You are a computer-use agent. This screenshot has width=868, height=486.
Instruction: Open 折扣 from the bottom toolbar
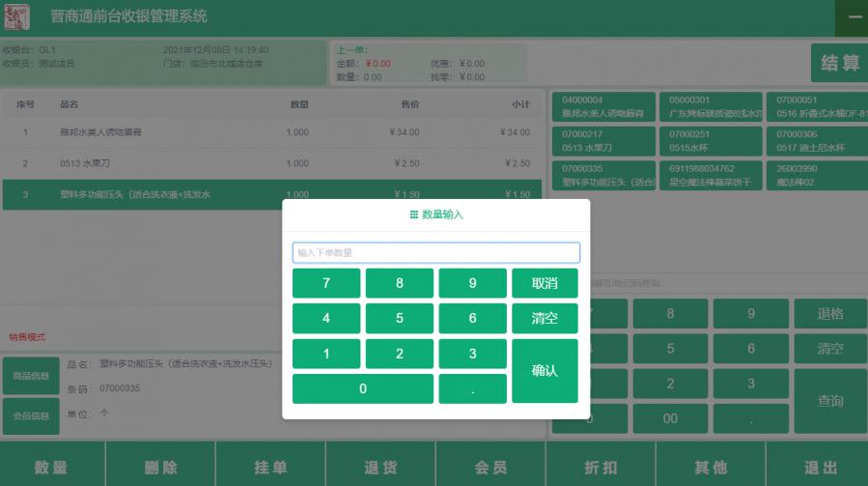[x=601, y=467]
